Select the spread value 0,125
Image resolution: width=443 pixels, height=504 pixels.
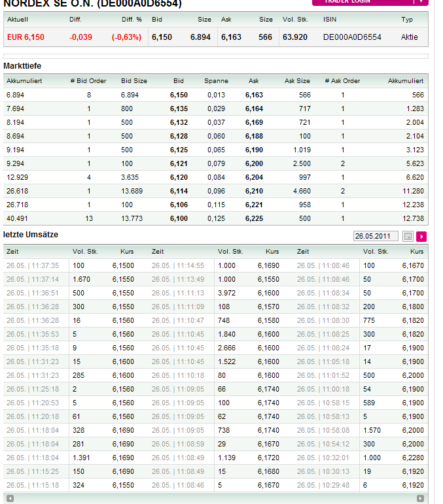click(x=216, y=218)
